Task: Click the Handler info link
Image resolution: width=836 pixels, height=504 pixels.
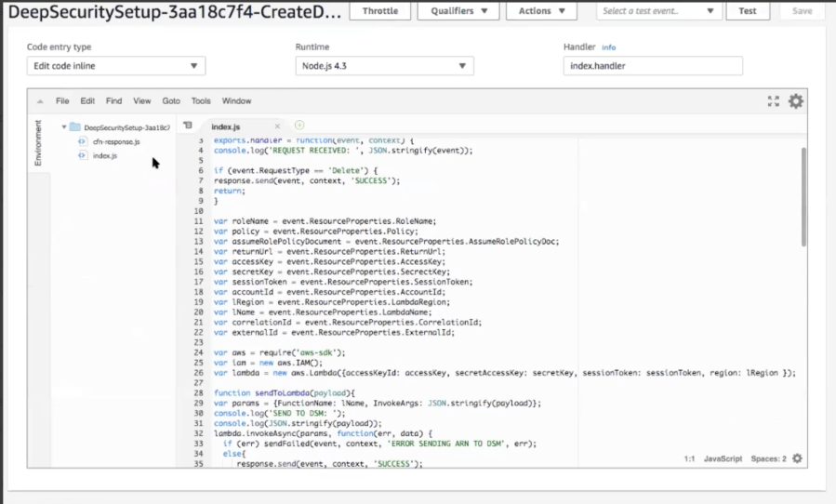Action: 609,47
